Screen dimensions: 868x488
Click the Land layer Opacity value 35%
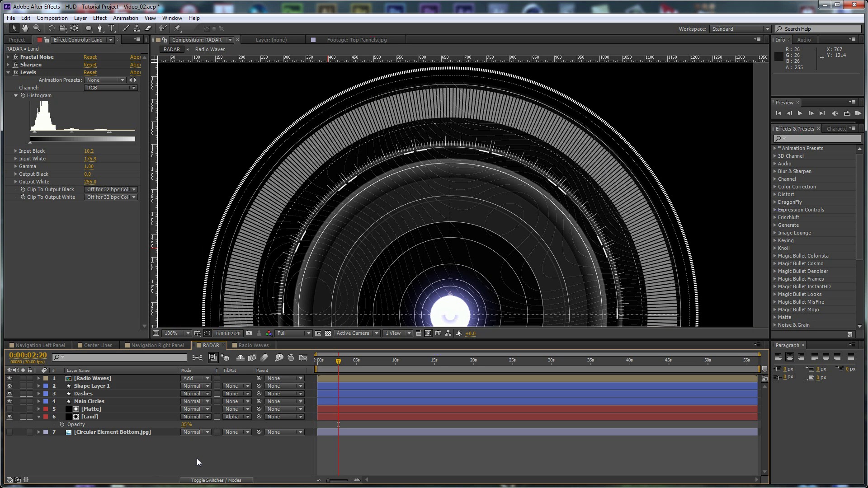186,424
